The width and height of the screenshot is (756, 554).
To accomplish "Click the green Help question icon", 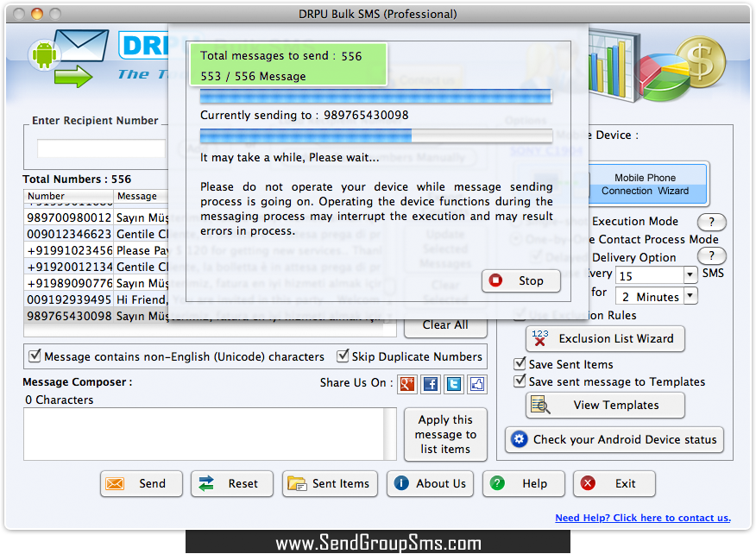I will coord(497,482).
